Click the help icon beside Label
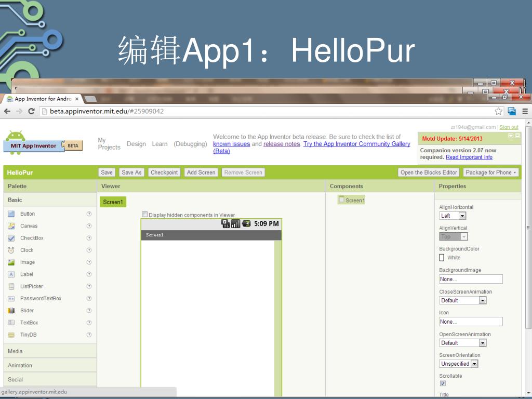 pyautogui.click(x=89, y=274)
